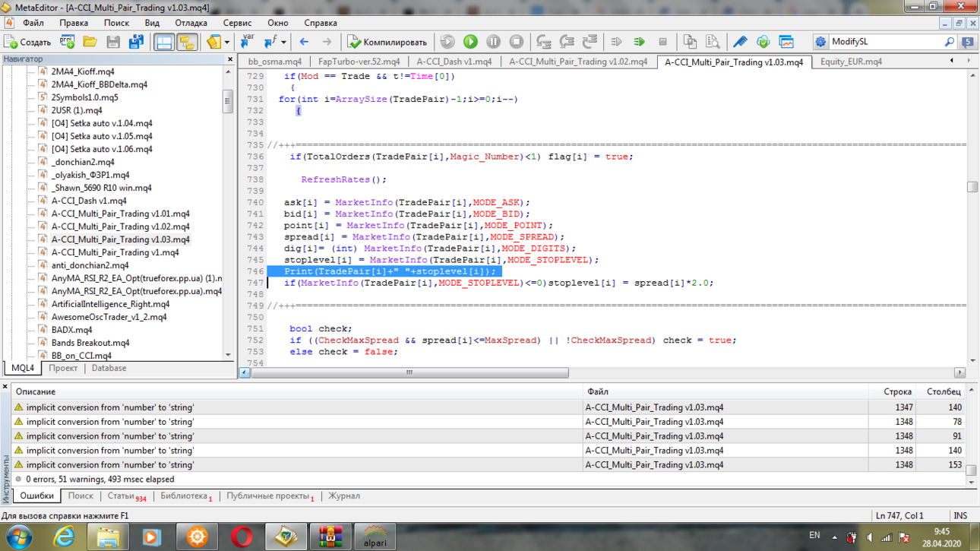Start debugging with the green play button
The image size is (980, 551).
point(470,42)
